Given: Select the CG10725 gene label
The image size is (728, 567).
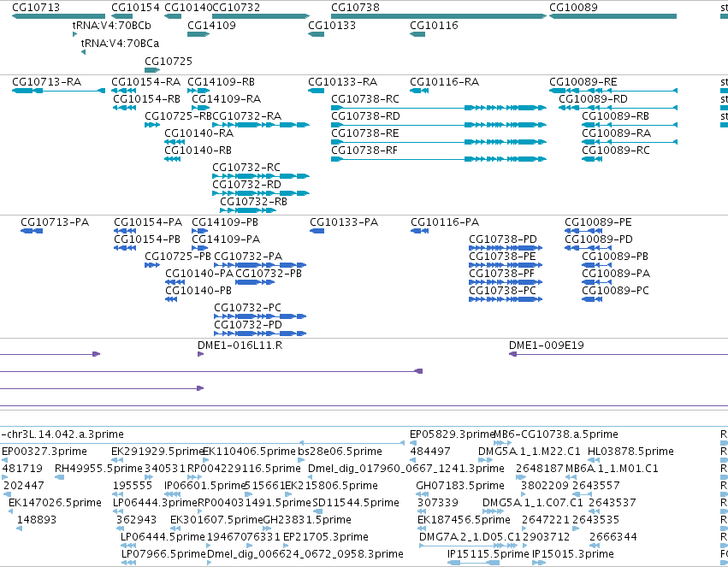Looking at the screenshot, I should click(169, 62).
